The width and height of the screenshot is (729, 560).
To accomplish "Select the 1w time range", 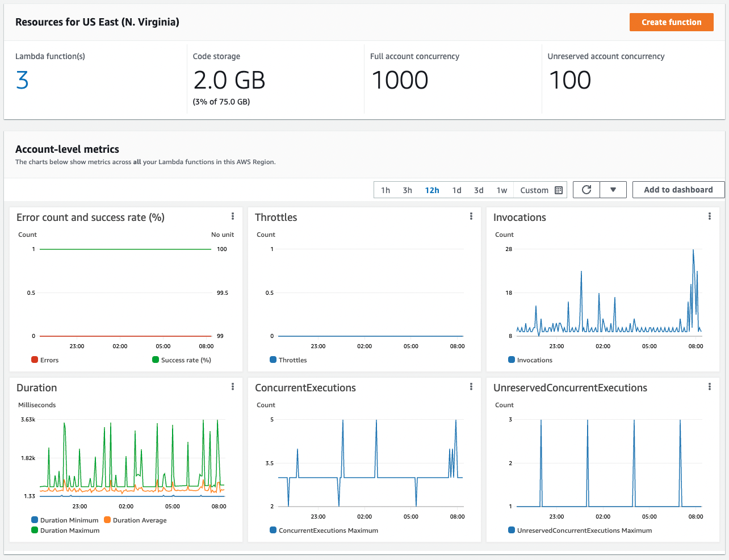I will pyautogui.click(x=502, y=190).
